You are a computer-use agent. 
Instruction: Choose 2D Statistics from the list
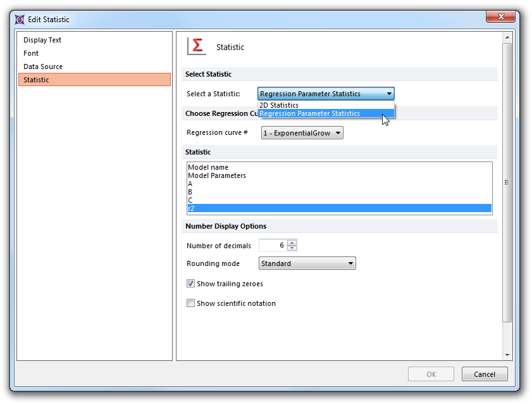tap(279, 105)
